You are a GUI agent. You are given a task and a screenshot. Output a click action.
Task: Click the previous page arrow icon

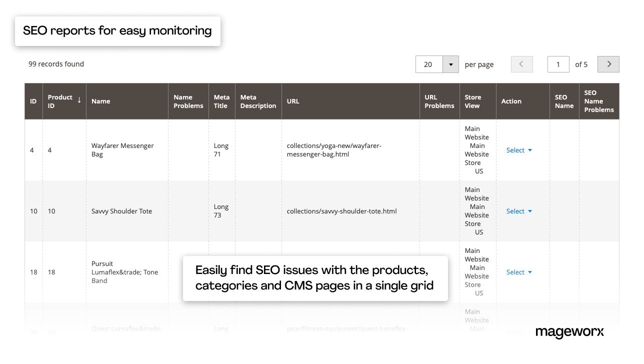coord(521,64)
